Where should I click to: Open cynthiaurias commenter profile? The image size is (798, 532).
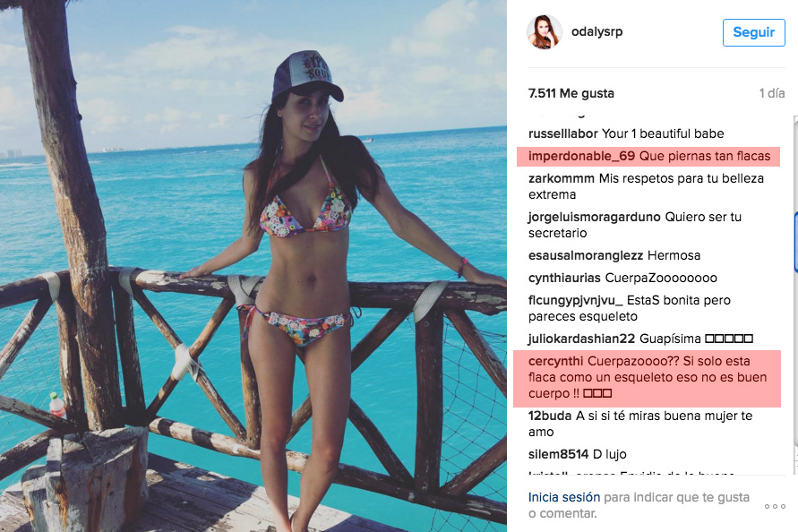click(x=564, y=278)
